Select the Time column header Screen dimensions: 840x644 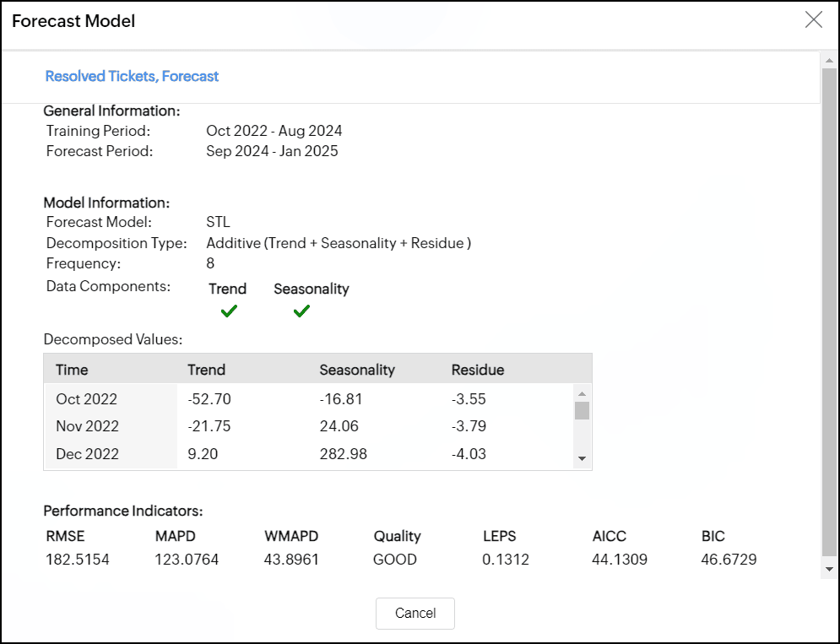72,370
